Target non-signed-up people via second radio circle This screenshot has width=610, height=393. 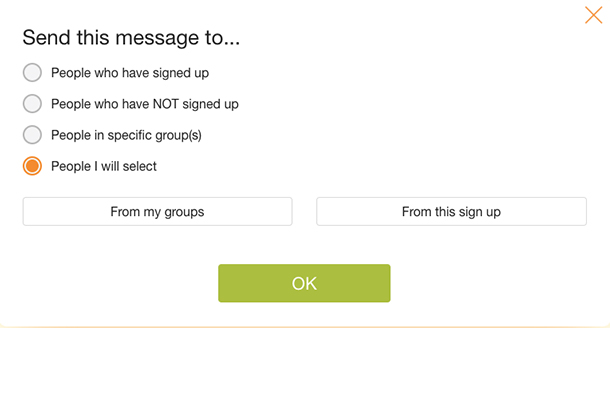tap(32, 104)
